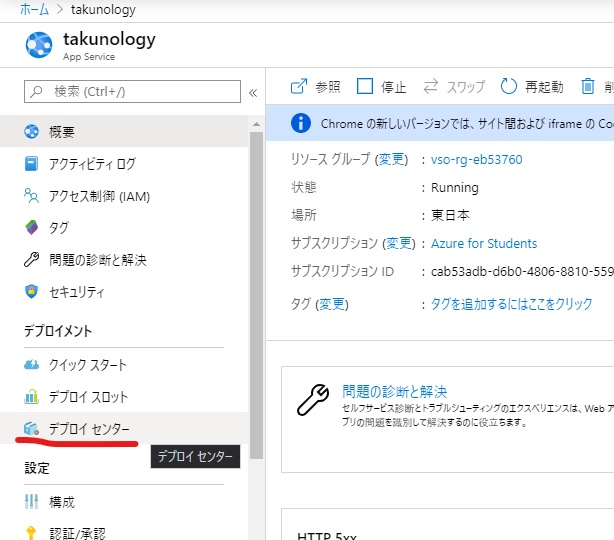Click the sidebar scrollbar up arrow
The width and height of the screenshot is (614, 540).
click(x=256, y=124)
